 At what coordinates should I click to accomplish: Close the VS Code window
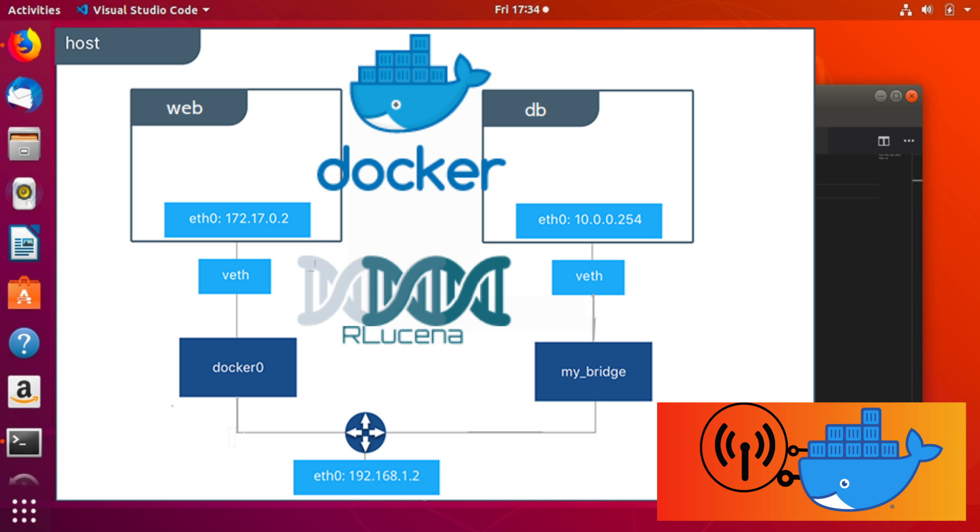[912, 96]
